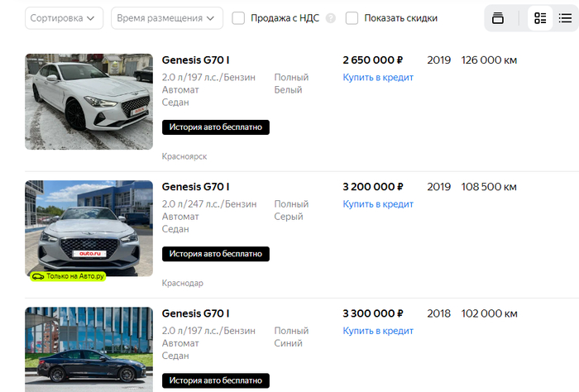Open the grey Genesis G70 listing title

(x=196, y=187)
